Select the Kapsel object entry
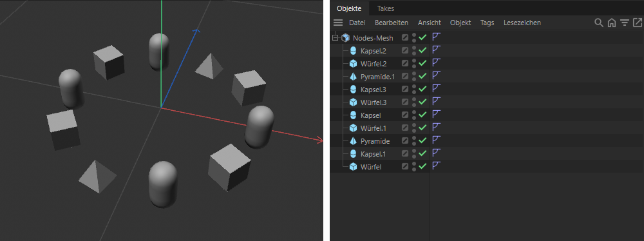Screen dimensions: 644x241 pyautogui.click(x=370, y=115)
